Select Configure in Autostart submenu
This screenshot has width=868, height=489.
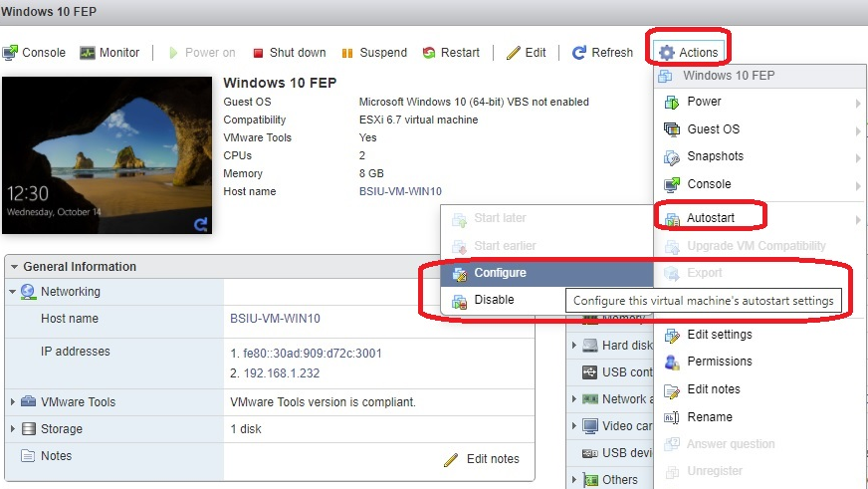tap(500, 273)
